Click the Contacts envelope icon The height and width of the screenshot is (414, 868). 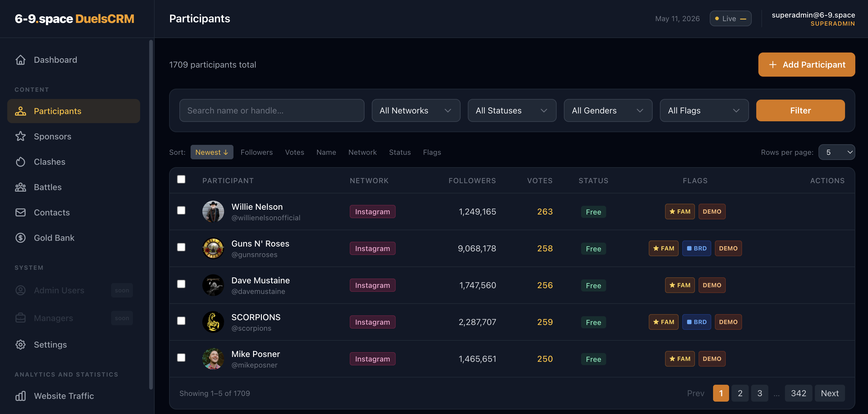(x=21, y=212)
